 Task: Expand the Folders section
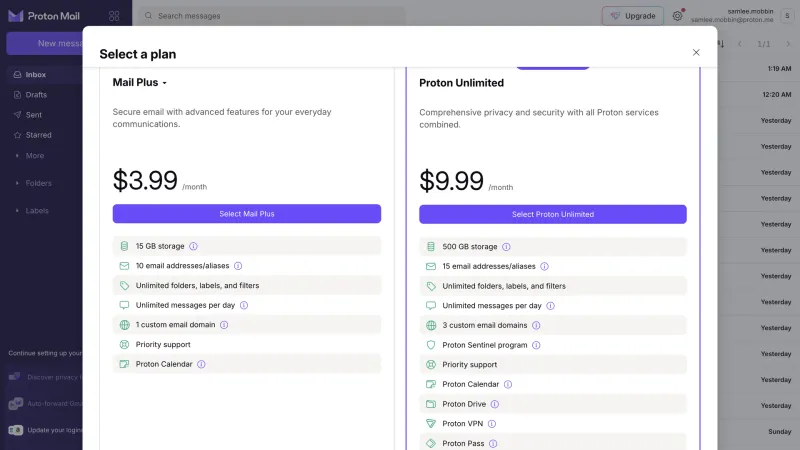click(x=38, y=183)
